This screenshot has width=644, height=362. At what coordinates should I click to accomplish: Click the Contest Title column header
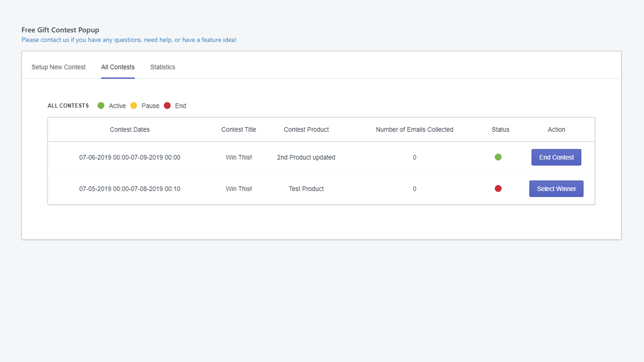click(x=239, y=130)
